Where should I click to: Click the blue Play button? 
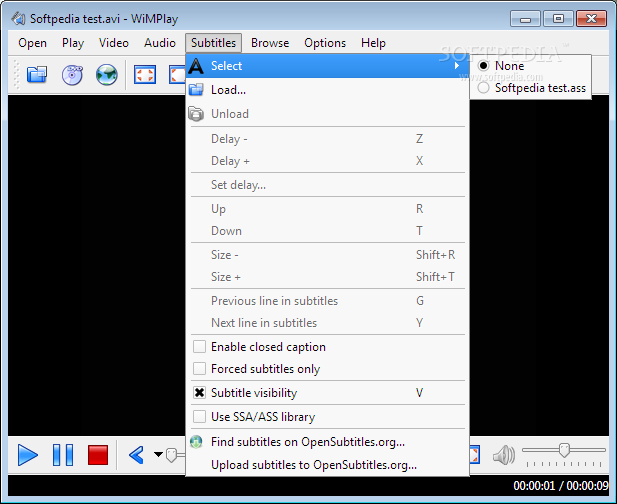(28, 455)
